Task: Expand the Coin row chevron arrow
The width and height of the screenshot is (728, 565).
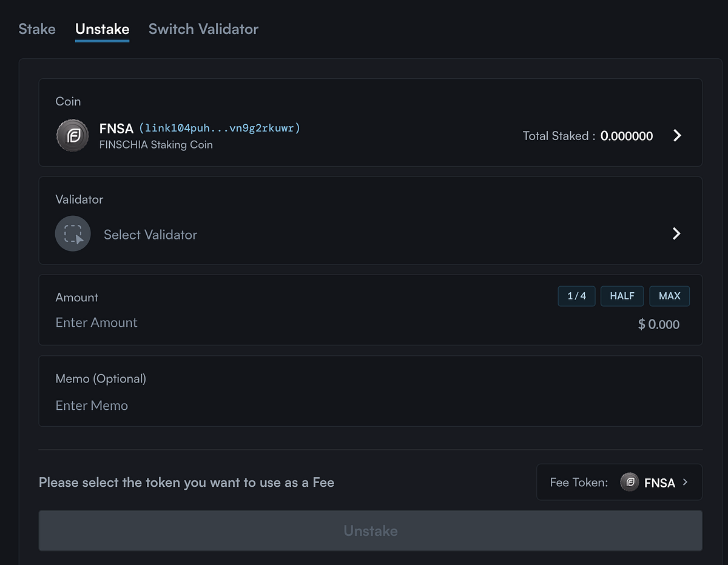Action: [677, 136]
